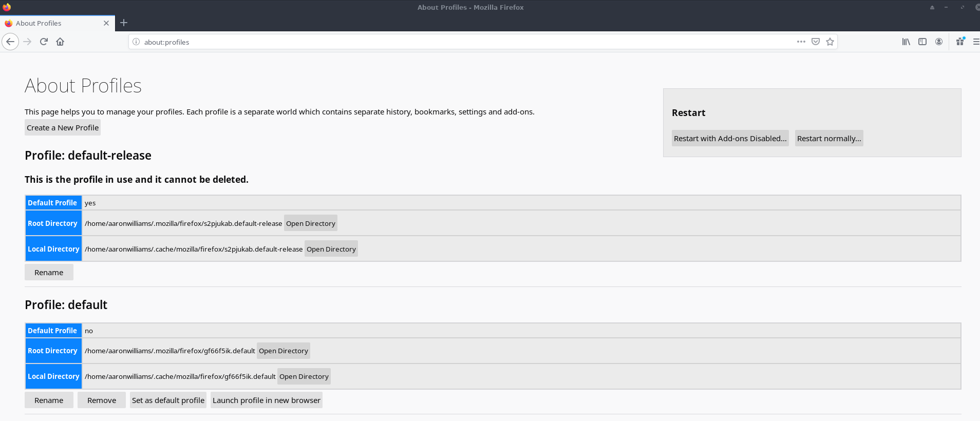Open a new tab with plus button

[124, 23]
